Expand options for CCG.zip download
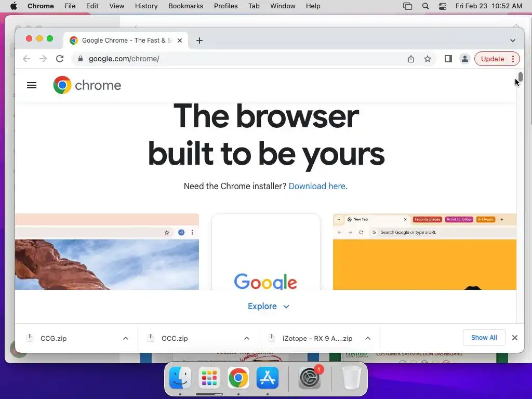The image size is (532, 399). (x=126, y=338)
